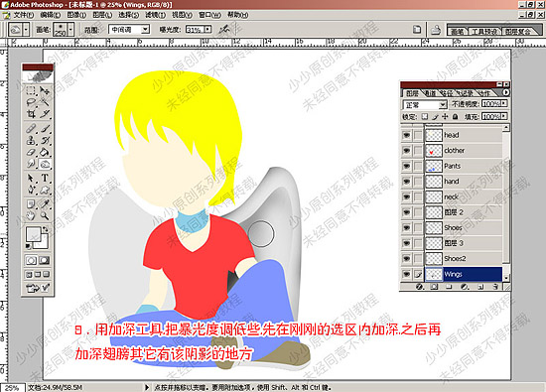Select the Healing Brush tool
Viewport: 546px width, 392px height.
tap(31, 128)
